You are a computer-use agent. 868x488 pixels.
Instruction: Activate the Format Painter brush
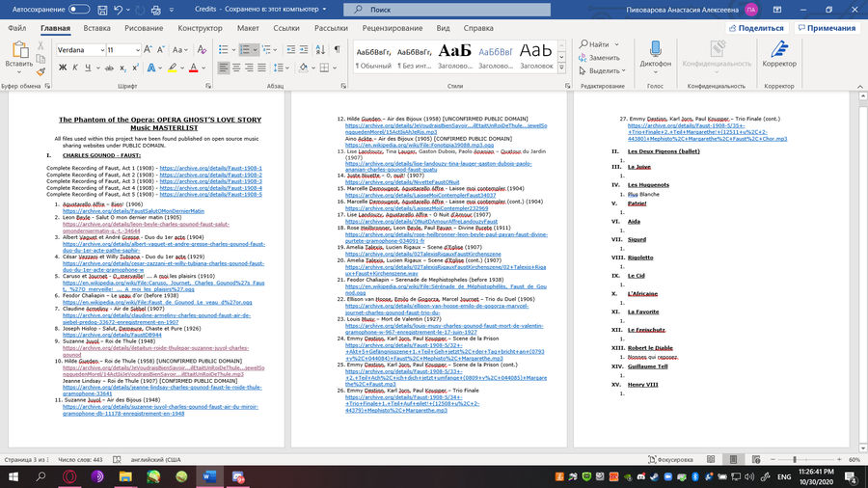click(x=41, y=72)
